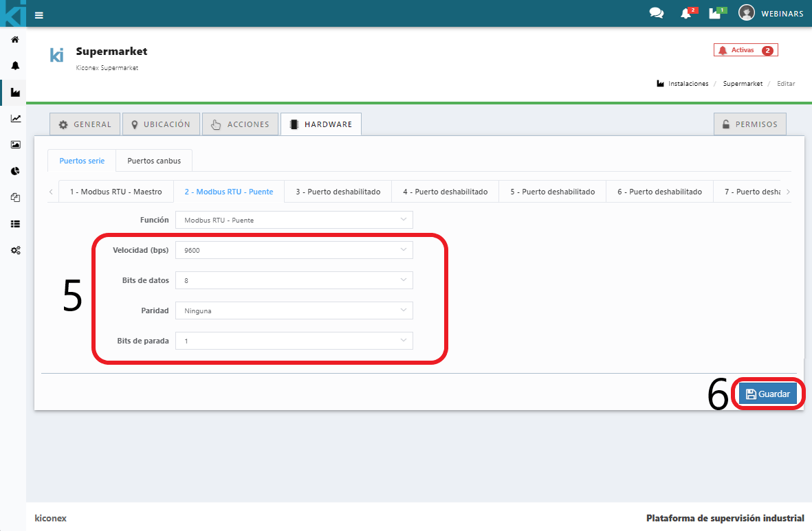Open the alarms bell in sidebar
Image resolution: width=812 pixels, height=531 pixels.
15,66
